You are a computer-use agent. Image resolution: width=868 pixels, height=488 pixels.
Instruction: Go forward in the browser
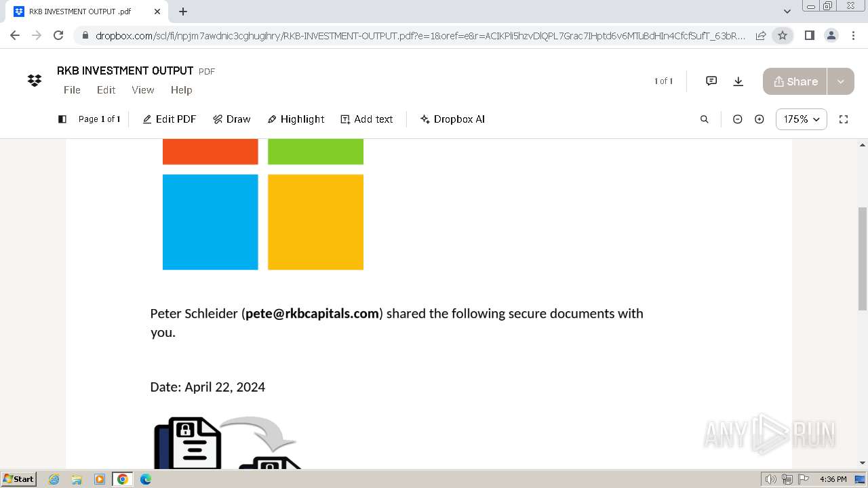click(37, 35)
